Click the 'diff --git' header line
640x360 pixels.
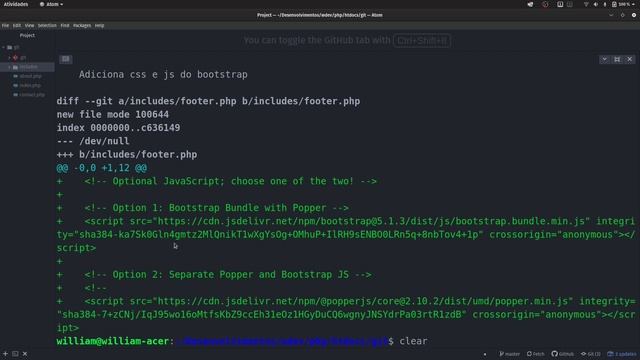coord(208,101)
